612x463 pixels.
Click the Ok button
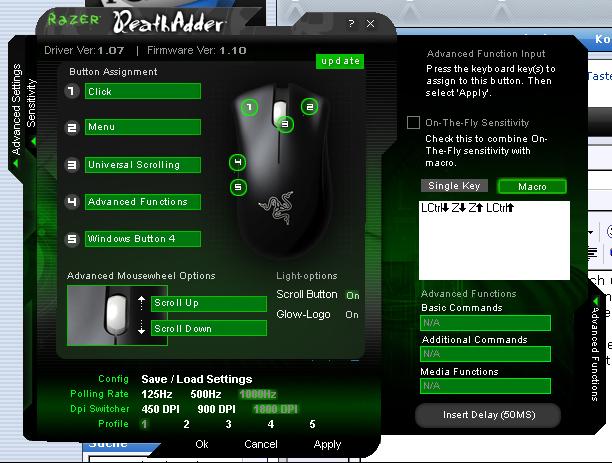tap(202, 444)
